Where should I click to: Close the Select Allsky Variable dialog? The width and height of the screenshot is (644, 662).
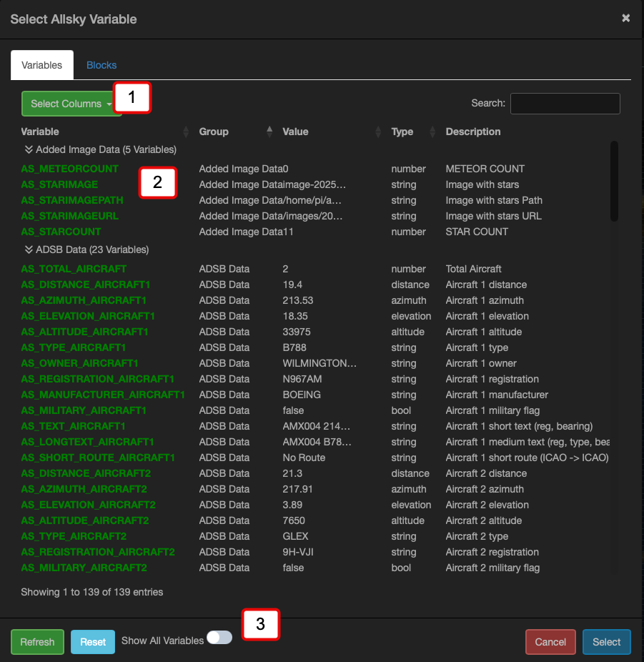pos(625,19)
